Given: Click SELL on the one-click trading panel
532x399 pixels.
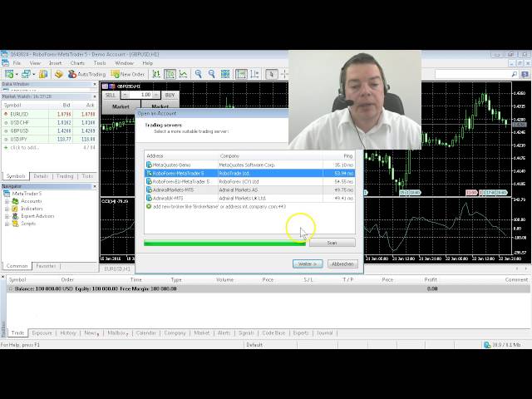Looking at the screenshot, I should pos(111,96).
